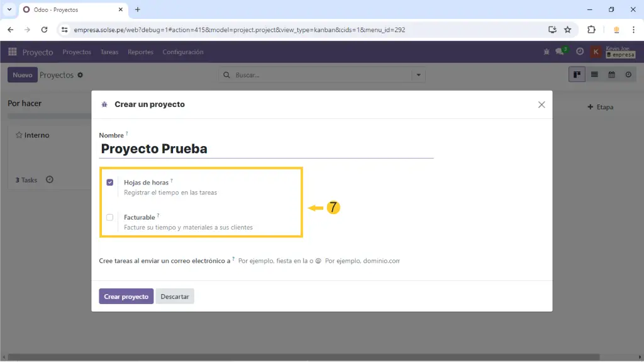
Task: Expand the search options dropdown arrow
Action: click(x=418, y=75)
